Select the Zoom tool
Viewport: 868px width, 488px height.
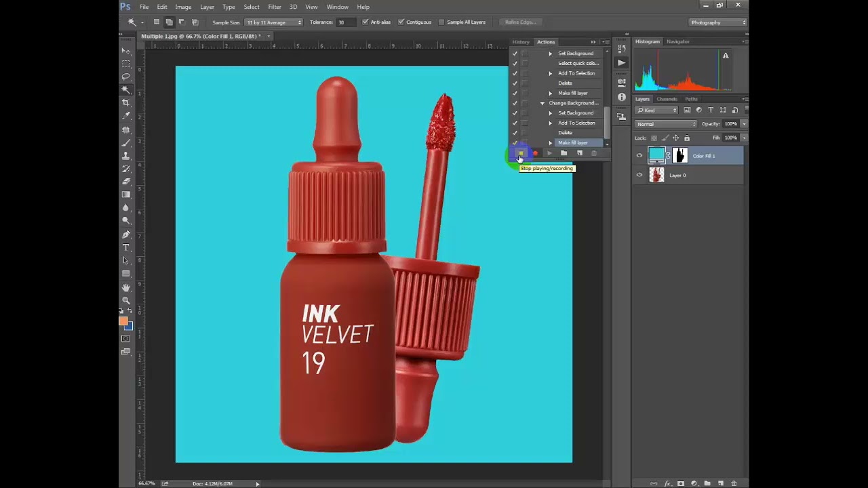pos(126,300)
